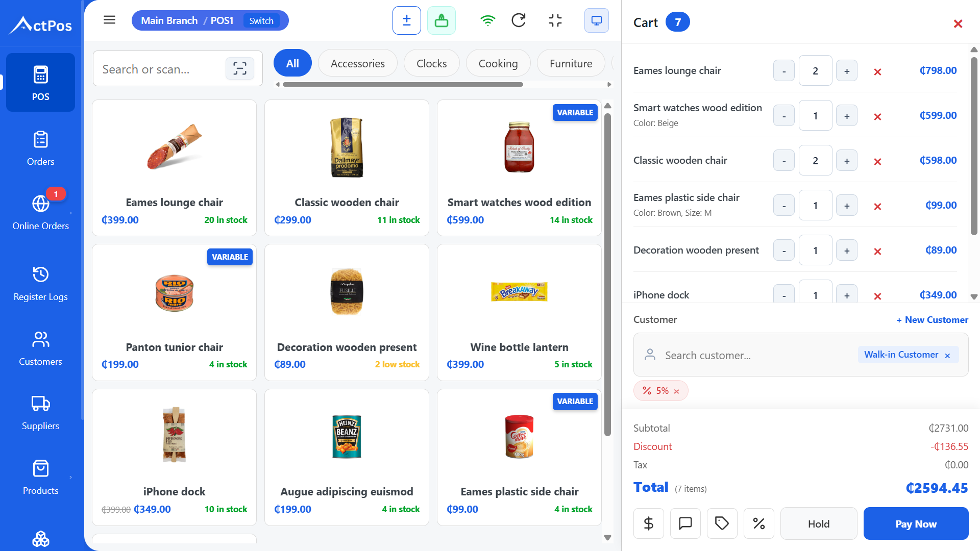Increase Classic wooden chair cart quantity
This screenshot has height=551, width=980.
[x=847, y=161]
